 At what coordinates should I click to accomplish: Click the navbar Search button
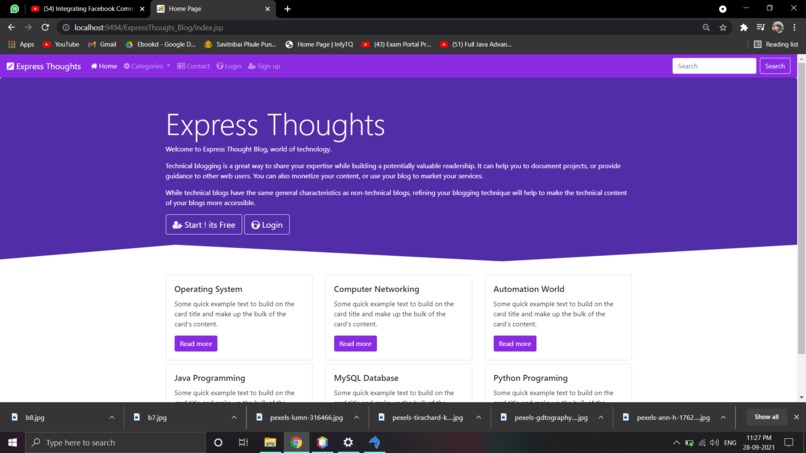tap(775, 66)
